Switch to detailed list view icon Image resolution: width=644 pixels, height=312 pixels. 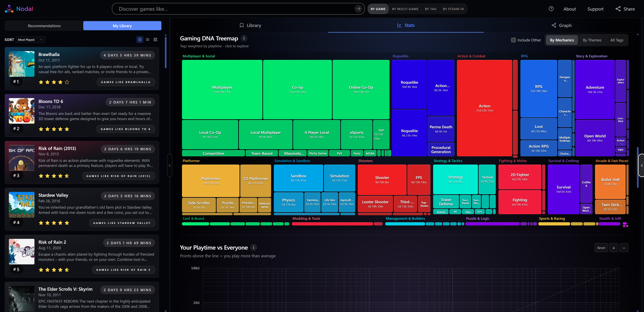coord(140,39)
